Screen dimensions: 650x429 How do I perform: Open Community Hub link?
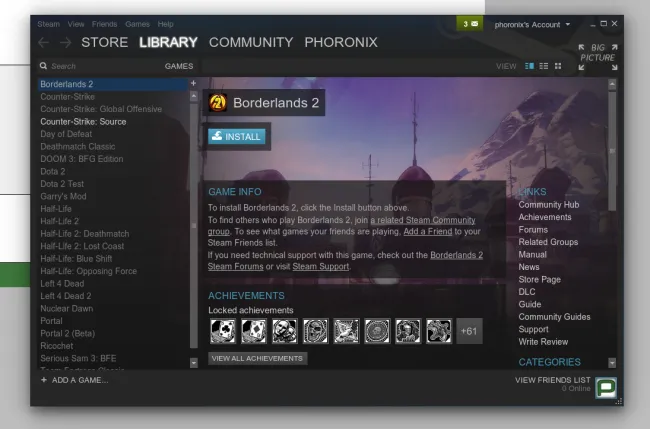click(548, 205)
